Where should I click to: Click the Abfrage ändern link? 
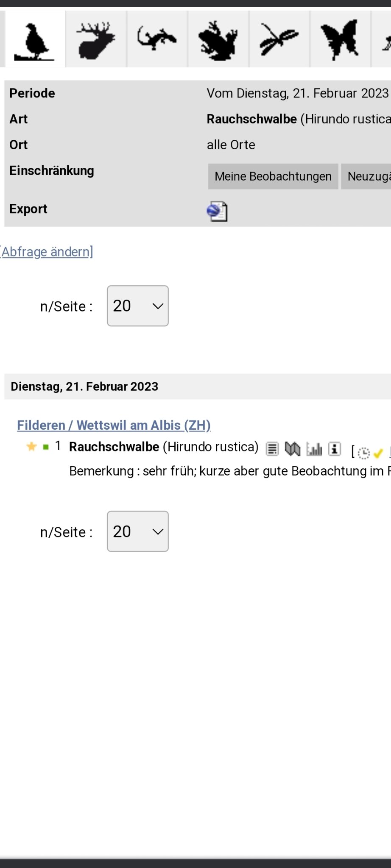click(x=47, y=252)
